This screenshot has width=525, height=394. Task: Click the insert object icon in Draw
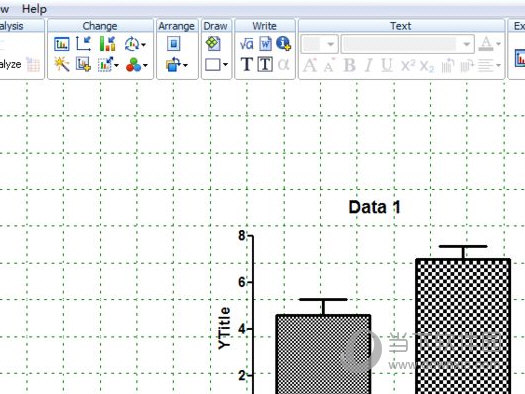point(213,44)
